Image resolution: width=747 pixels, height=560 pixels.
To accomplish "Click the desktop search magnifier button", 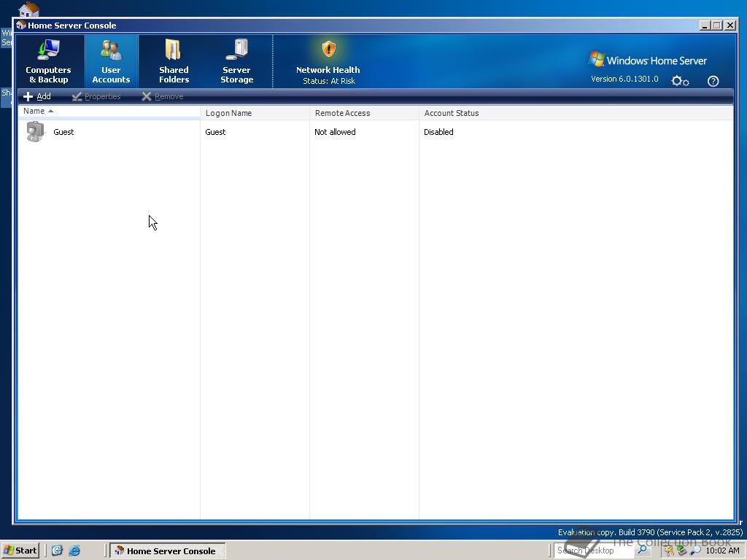I will pyautogui.click(x=642, y=551).
